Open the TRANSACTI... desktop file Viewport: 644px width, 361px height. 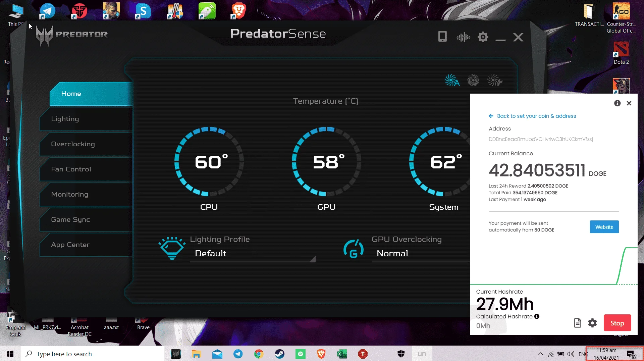(x=589, y=15)
